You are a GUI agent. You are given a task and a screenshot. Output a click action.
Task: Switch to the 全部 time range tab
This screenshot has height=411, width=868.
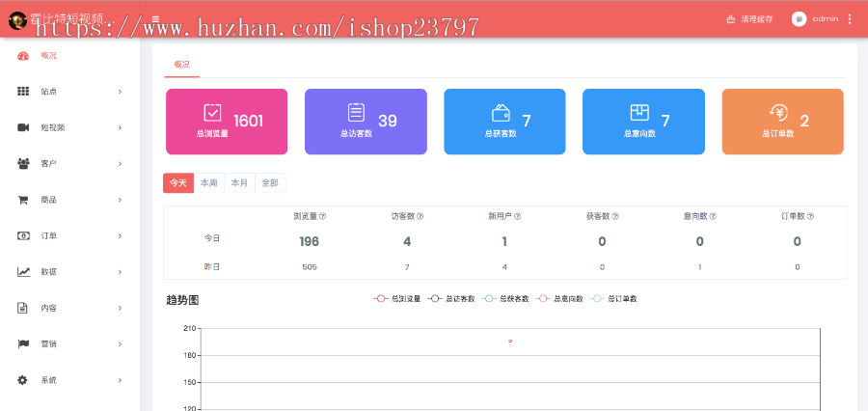click(270, 182)
